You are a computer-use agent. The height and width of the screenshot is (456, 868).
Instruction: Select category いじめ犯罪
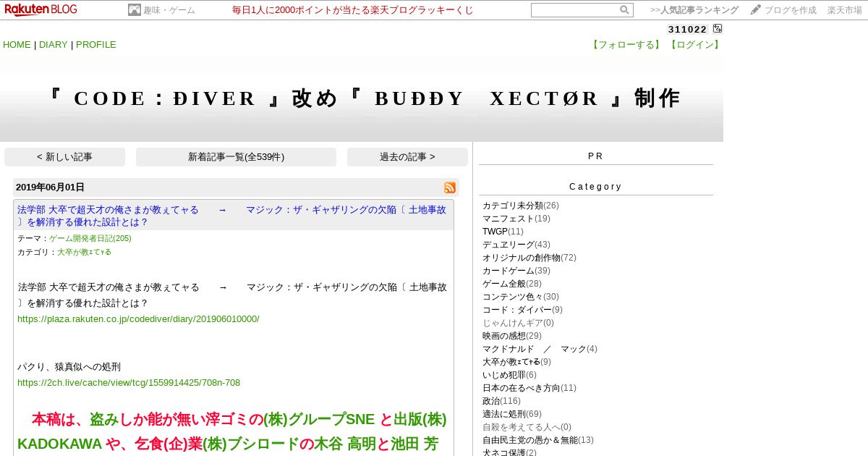(504, 375)
